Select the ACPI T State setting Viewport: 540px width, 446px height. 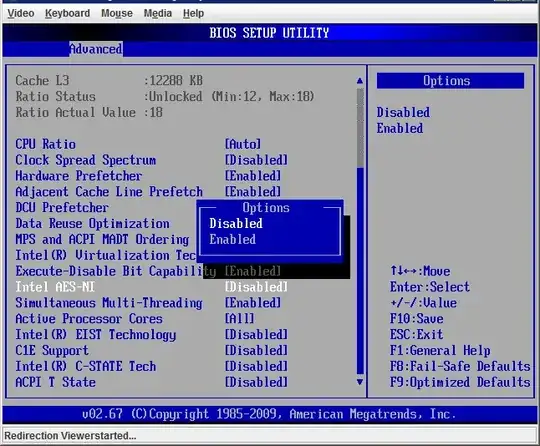[x=55, y=382]
